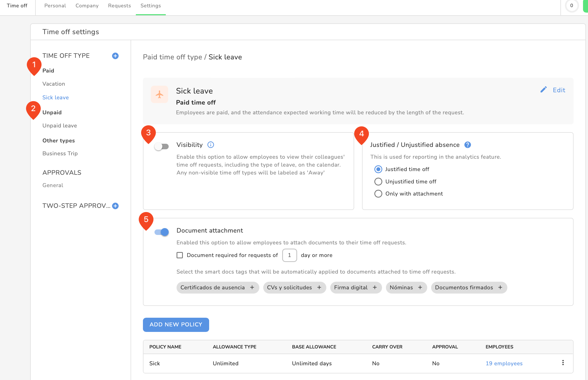Screen dimensions: 588x380
Task: Check Document required for requests checkbox
Action: pos(180,255)
